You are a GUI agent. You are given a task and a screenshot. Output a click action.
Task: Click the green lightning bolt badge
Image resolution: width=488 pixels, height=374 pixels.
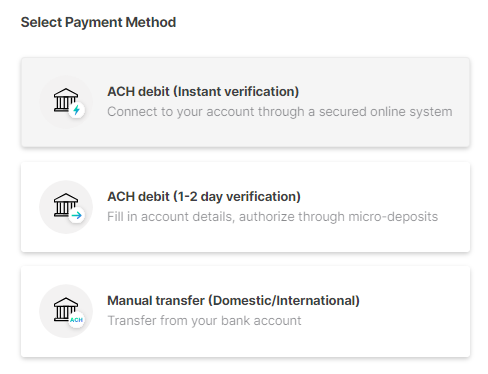(77, 110)
